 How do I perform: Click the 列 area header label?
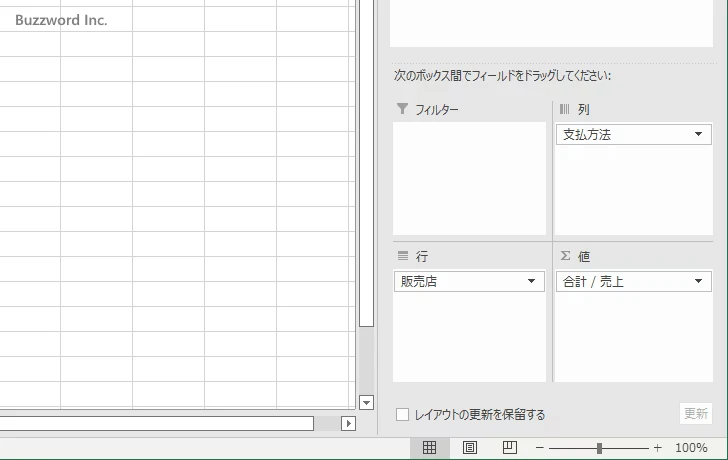point(584,110)
